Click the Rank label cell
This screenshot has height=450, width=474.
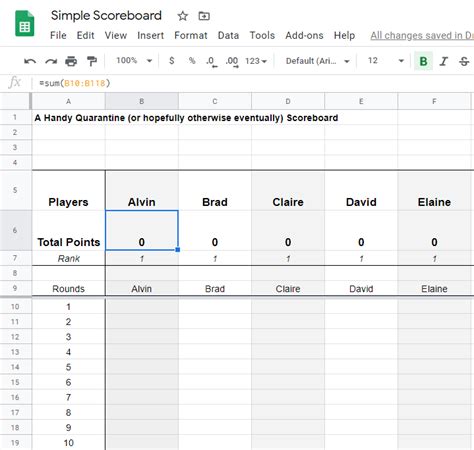point(68,258)
